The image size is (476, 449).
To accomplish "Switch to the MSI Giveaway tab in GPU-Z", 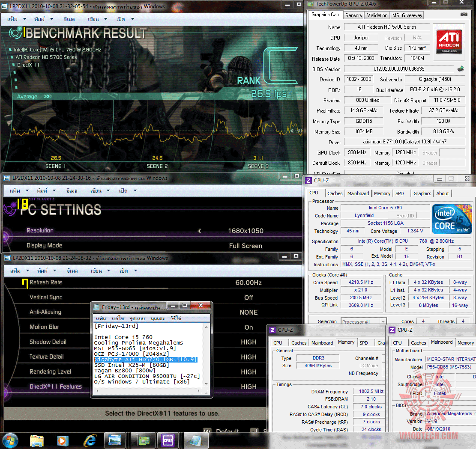I will click(407, 15).
